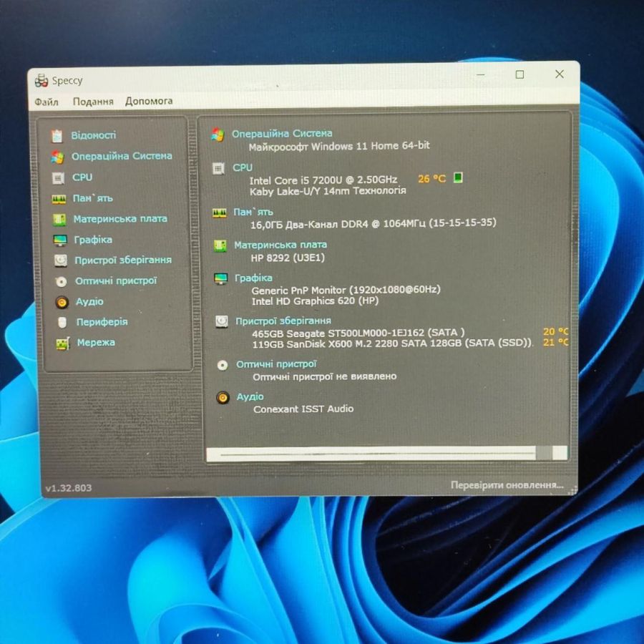Screen dimensions: 644x644
Task: Click the summary optical disc icon
Action: pos(223,365)
